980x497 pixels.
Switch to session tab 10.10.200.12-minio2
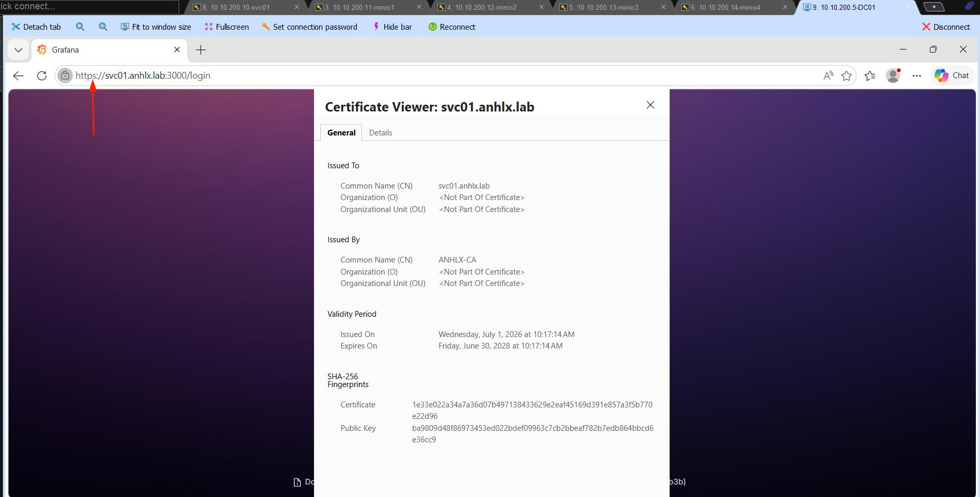click(x=485, y=7)
